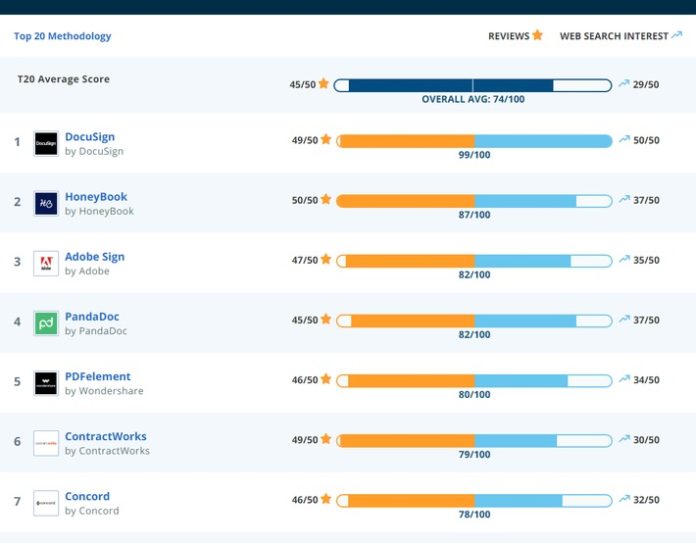Click the DocuSign score bar
696x543 pixels.
coord(475,141)
